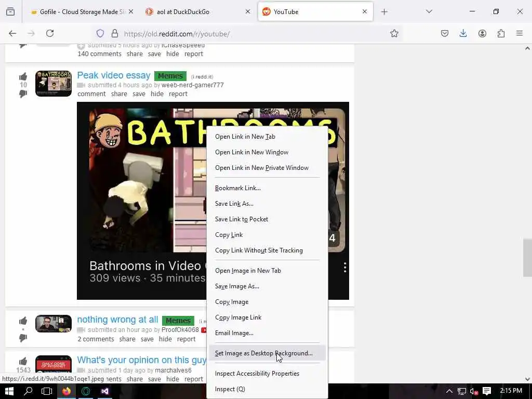This screenshot has width=532, height=399.
Task: Go back using the back arrow
Action: coord(12,33)
